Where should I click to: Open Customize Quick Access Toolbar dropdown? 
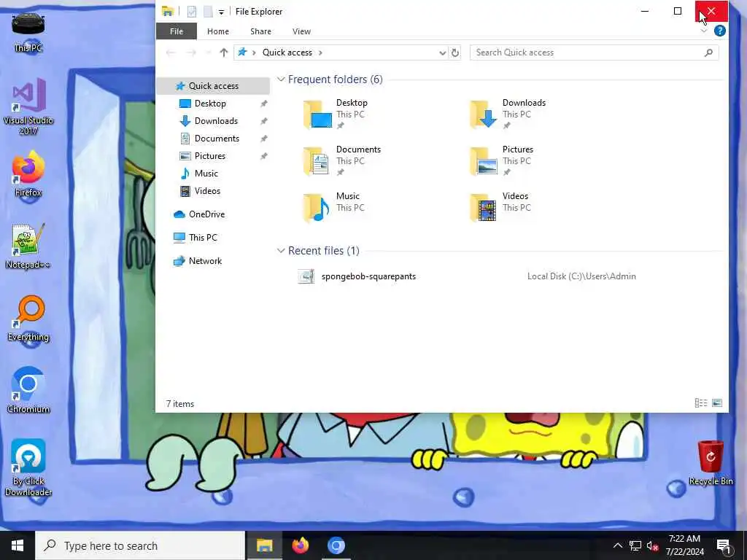pyautogui.click(x=221, y=12)
